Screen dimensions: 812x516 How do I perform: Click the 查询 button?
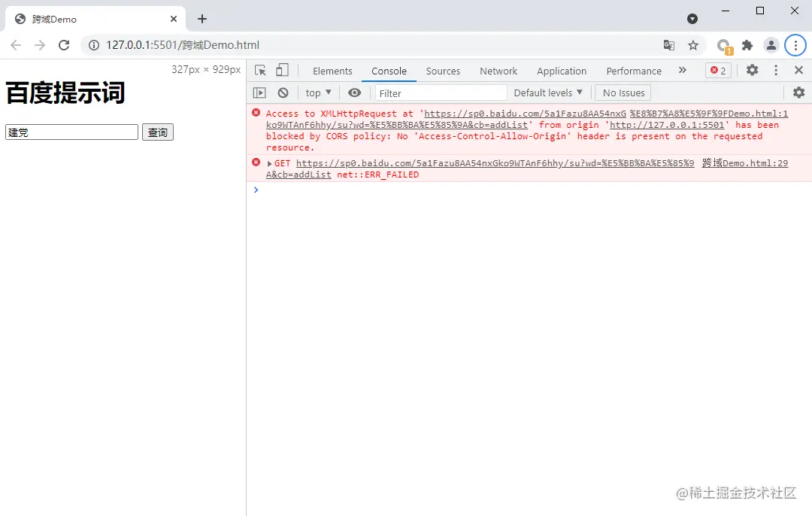[x=158, y=132]
